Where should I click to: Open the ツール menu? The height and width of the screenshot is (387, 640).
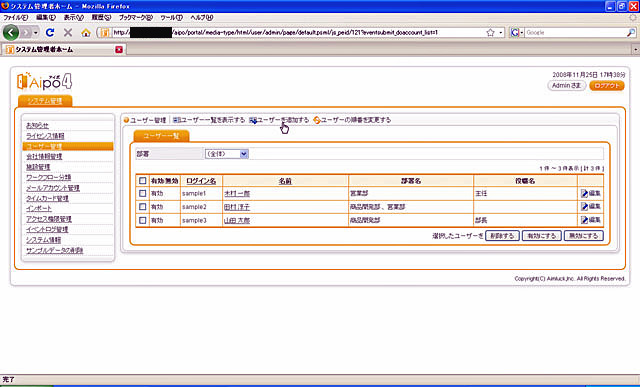pyautogui.click(x=171, y=18)
